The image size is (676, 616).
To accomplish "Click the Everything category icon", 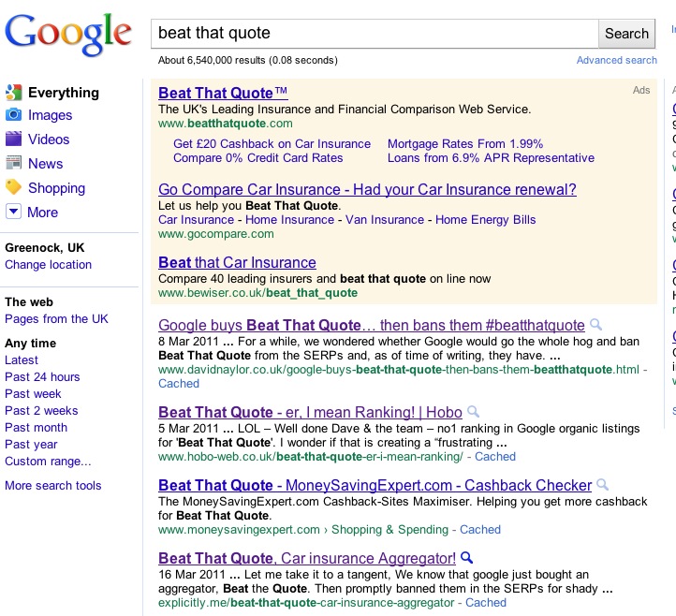I will tap(13, 93).
